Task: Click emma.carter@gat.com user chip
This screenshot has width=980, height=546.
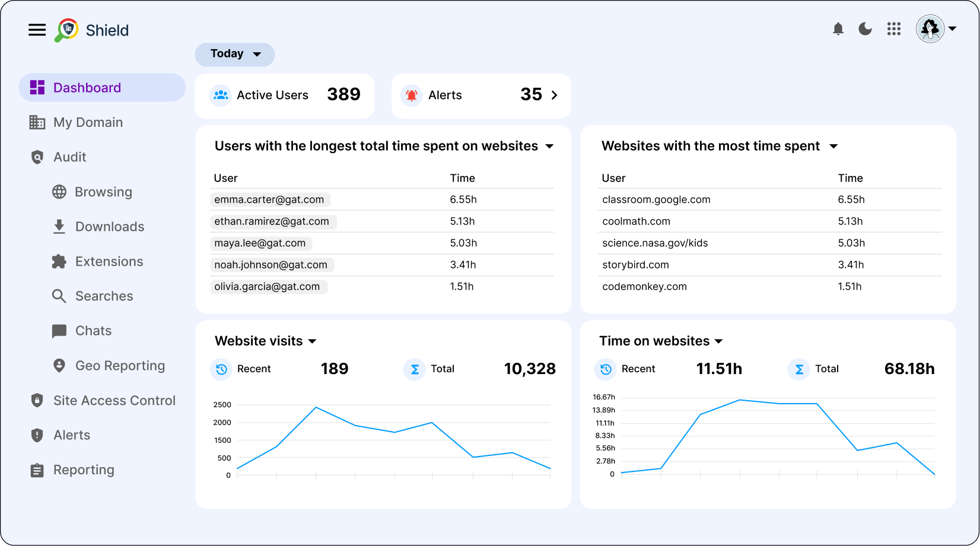Action: point(269,200)
